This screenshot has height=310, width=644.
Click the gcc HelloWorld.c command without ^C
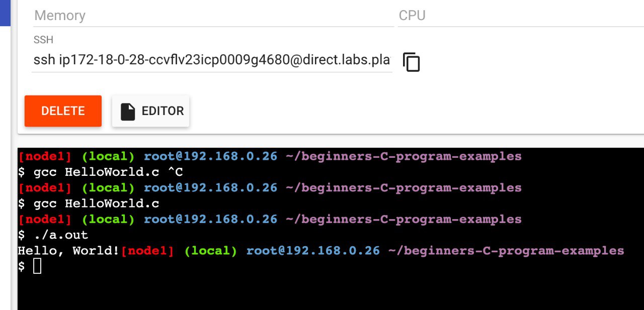click(96, 203)
